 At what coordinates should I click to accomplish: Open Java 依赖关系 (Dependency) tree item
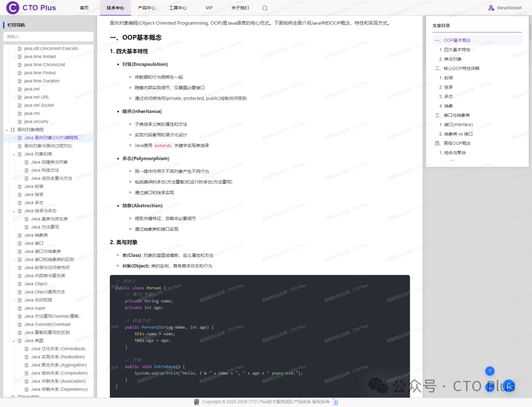60,389
